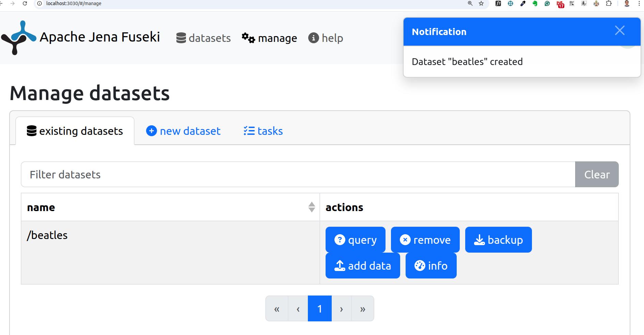
Task: Bookmark page with browser star icon
Action: [481, 3]
